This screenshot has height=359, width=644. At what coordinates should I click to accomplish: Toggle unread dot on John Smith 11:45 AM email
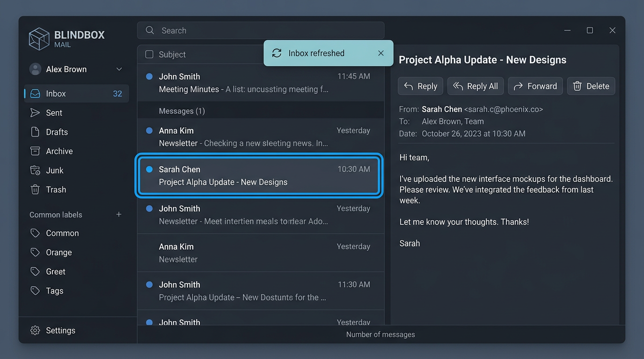[x=149, y=77]
